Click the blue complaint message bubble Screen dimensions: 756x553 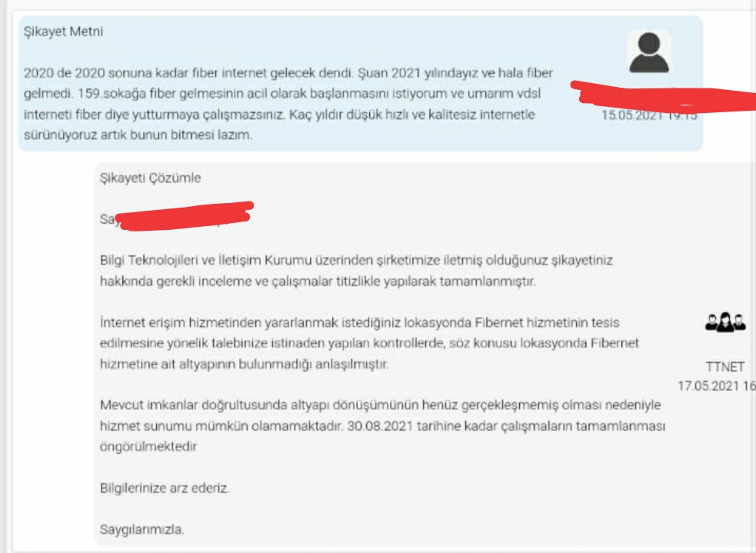361,83
